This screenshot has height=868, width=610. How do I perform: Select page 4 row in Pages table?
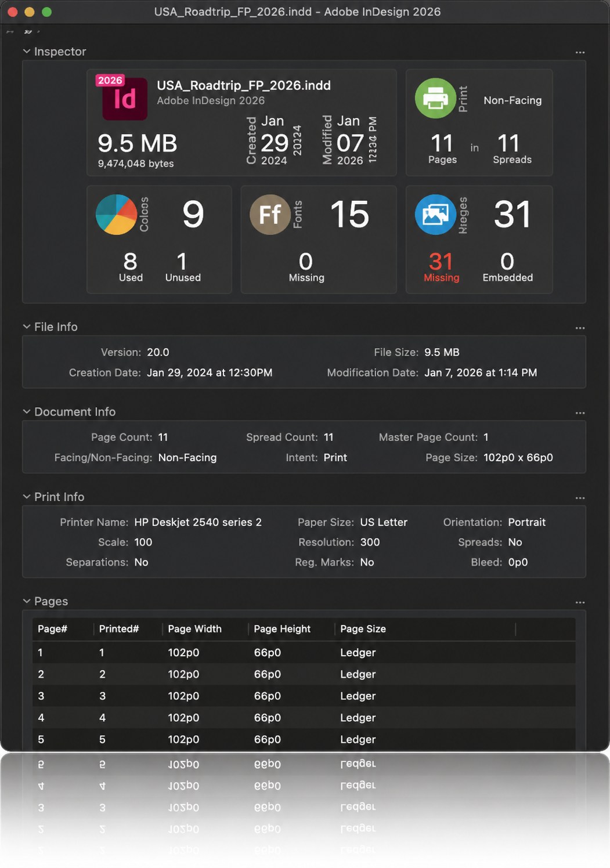tap(304, 718)
